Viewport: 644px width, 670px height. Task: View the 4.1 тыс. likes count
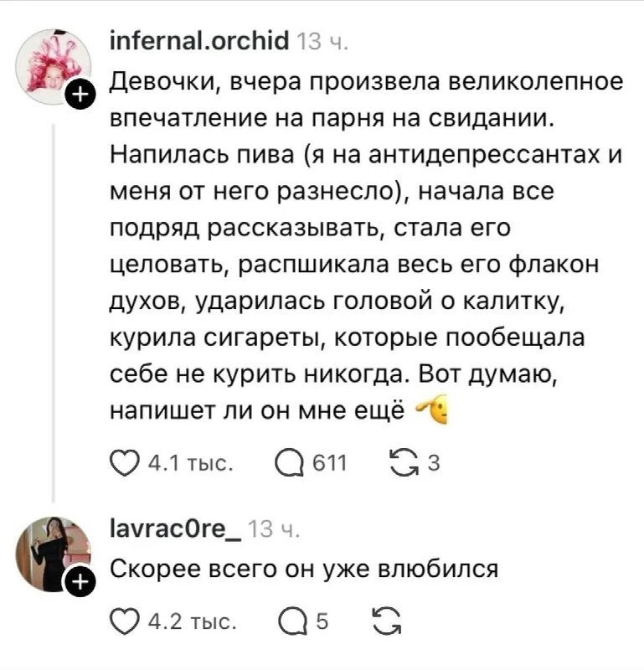(190, 464)
